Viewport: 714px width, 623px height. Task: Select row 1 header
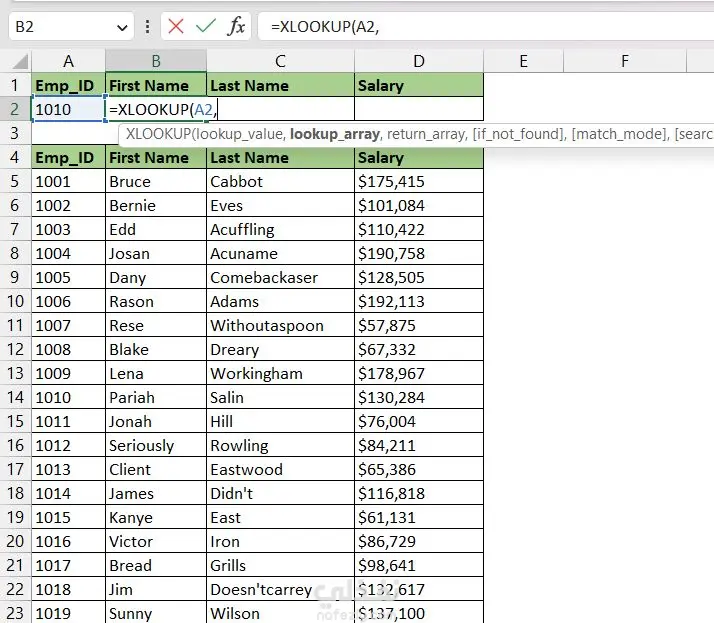[x=15, y=85]
